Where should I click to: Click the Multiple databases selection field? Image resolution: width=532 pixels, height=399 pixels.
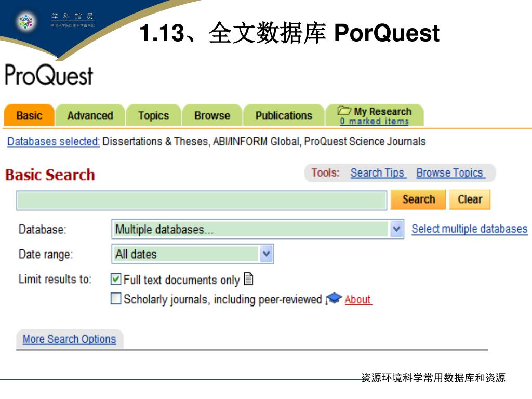(x=258, y=229)
